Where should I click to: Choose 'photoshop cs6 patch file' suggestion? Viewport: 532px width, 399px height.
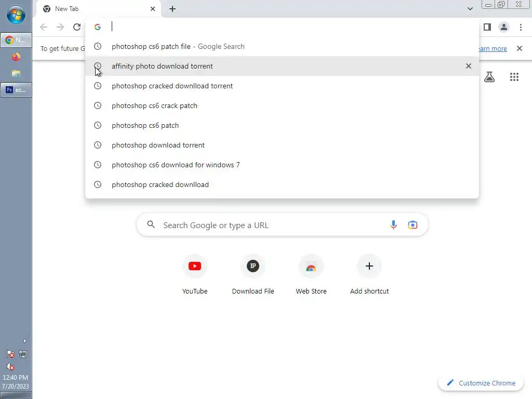[x=282, y=46]
